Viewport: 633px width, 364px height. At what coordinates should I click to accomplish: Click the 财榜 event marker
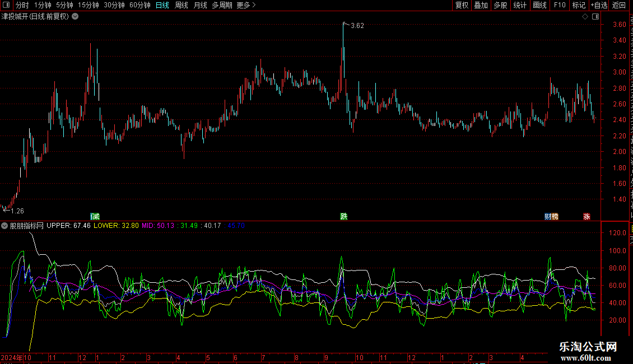click(551, 216)
